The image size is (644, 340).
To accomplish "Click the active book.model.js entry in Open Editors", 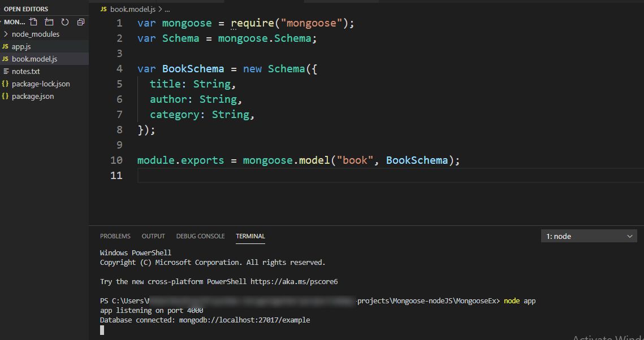I will (x=34, y=58).
